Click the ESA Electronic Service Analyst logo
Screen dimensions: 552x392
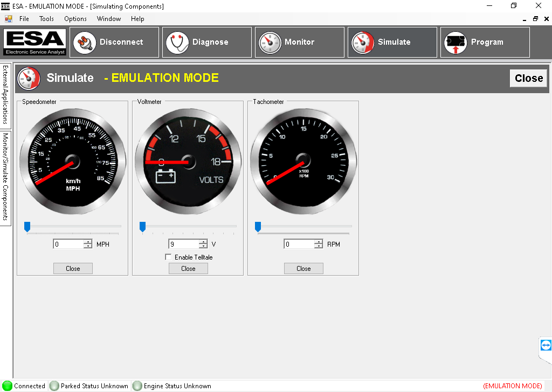pyautogui.click(x=35, y=42)
